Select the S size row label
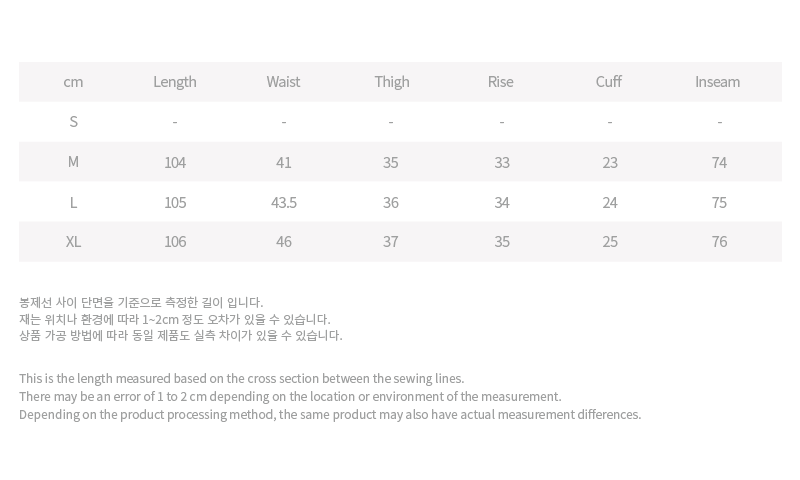The image size is (800, 480). click(x=73, y=122)
